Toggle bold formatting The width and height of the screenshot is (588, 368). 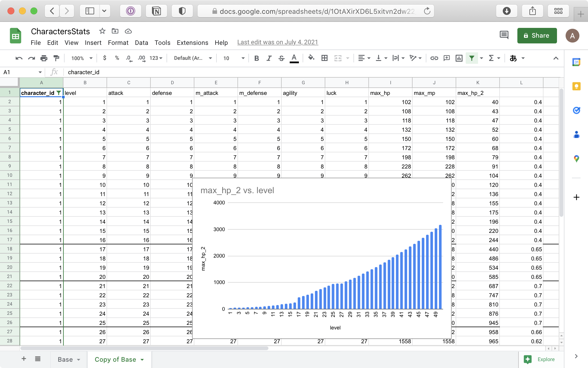256,58
